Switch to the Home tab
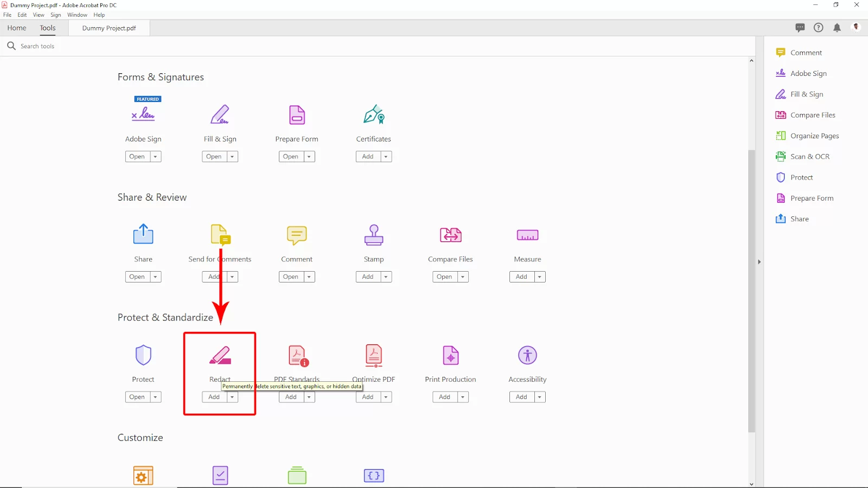The image size is (868, 488). point(17,28)
